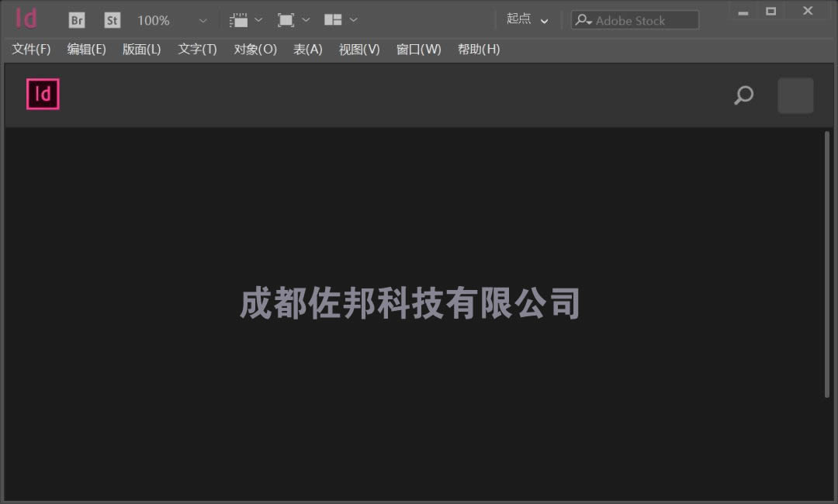This screenshot has height=504, width=838.
Task: Open the 表(A) menu
Action: [x=307, y=49]
